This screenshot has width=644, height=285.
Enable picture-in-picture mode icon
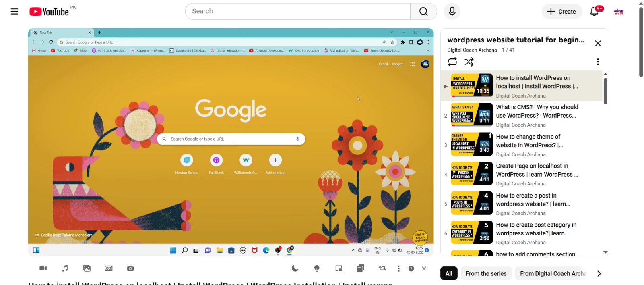[339, 268]
